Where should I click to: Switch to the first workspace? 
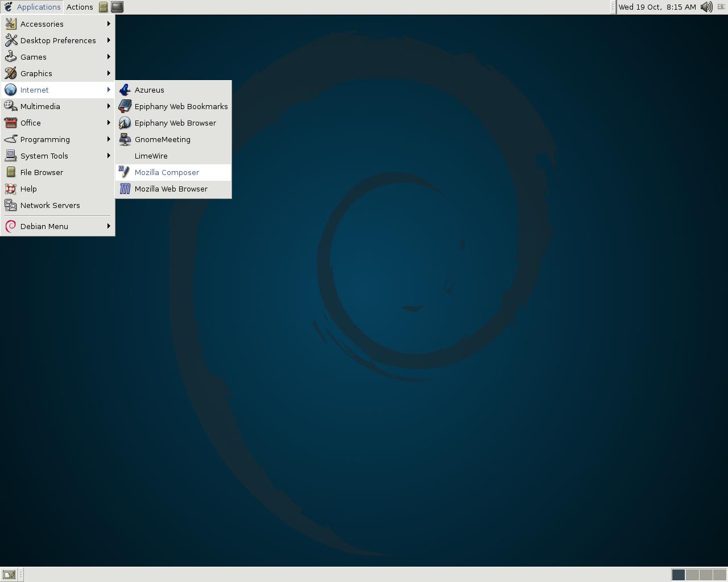[x=679, y=575]
